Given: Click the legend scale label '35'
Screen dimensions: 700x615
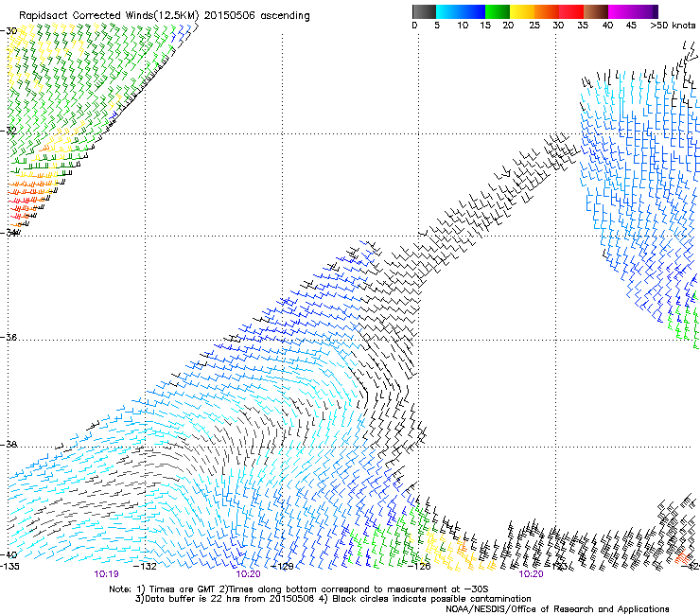Looking at the screenshot, I should click(583, 25).
